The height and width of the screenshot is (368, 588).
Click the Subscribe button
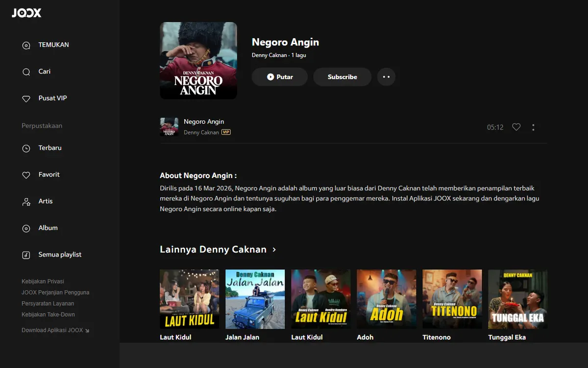coord(343,77)
